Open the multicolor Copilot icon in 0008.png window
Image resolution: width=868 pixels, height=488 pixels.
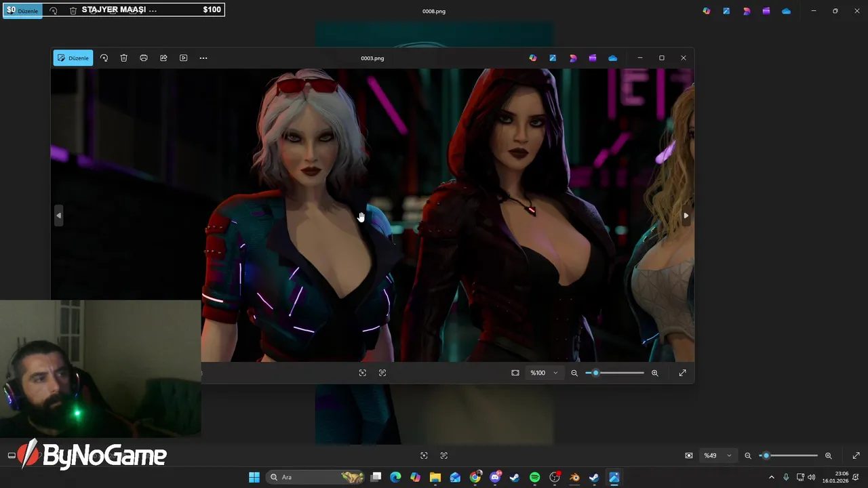(707, 11)
